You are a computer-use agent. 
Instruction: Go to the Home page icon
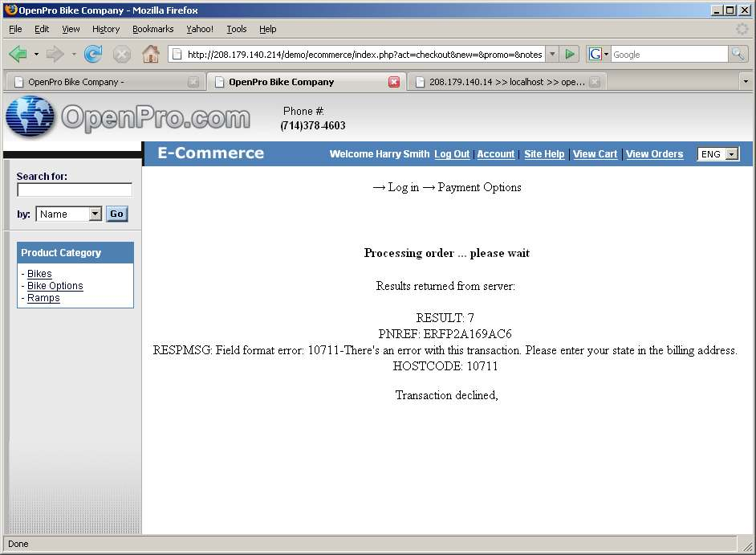click(x=150, y=54)
